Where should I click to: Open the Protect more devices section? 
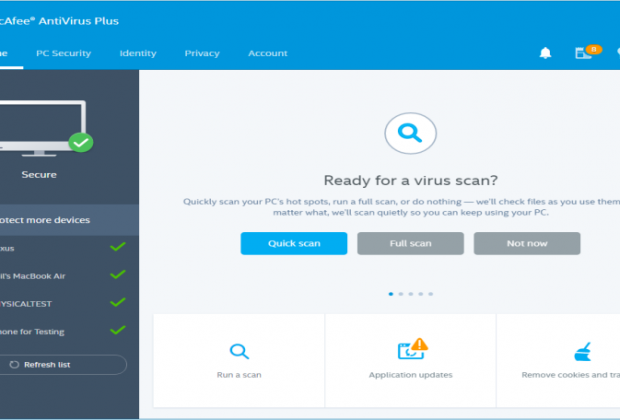pyautogui.click(x=69, y=220)
